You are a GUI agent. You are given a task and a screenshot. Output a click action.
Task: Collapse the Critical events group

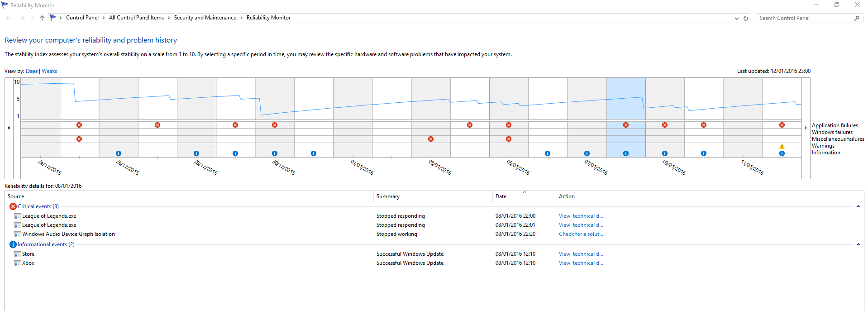858,206
